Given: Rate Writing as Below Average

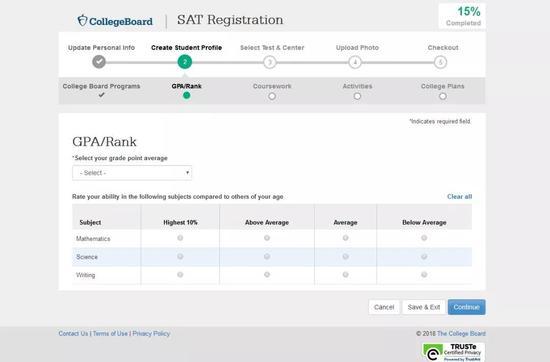Looking at the screenshot, I should pyautogui.click(x=424, y=274).
